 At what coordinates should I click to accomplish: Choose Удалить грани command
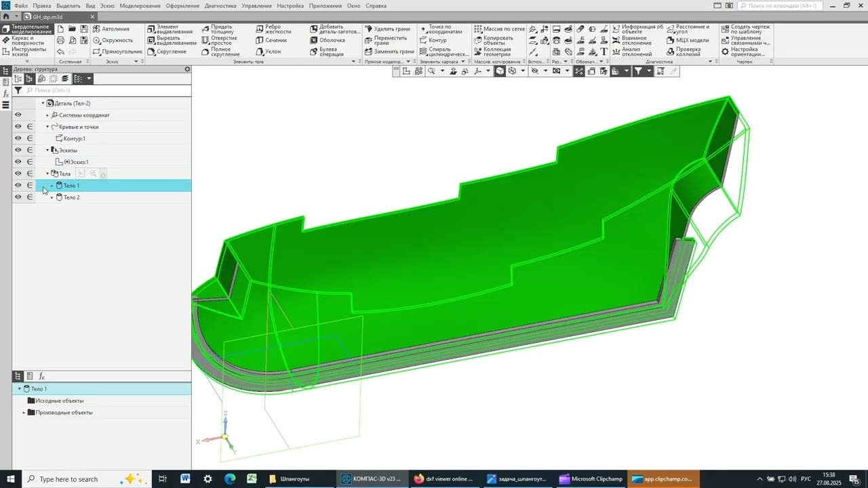(x=387, y=29)
